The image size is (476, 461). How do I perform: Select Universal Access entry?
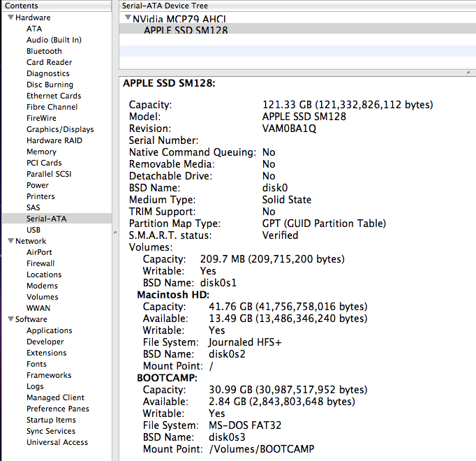pyautogui.click(x=57, y=442)
